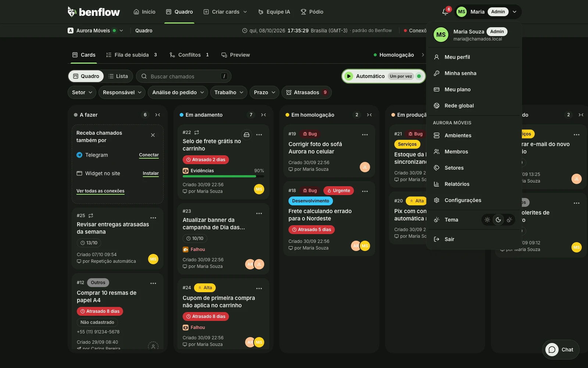
Task: Collapse the Em andamento column
Action: [x=263, y=115]
